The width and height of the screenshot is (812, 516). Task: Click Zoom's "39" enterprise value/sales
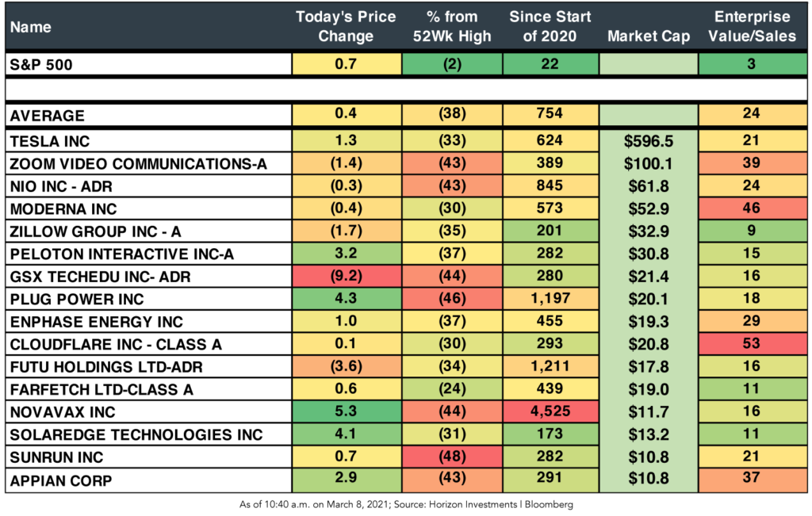pyautogui.click(x=752, y=163)
